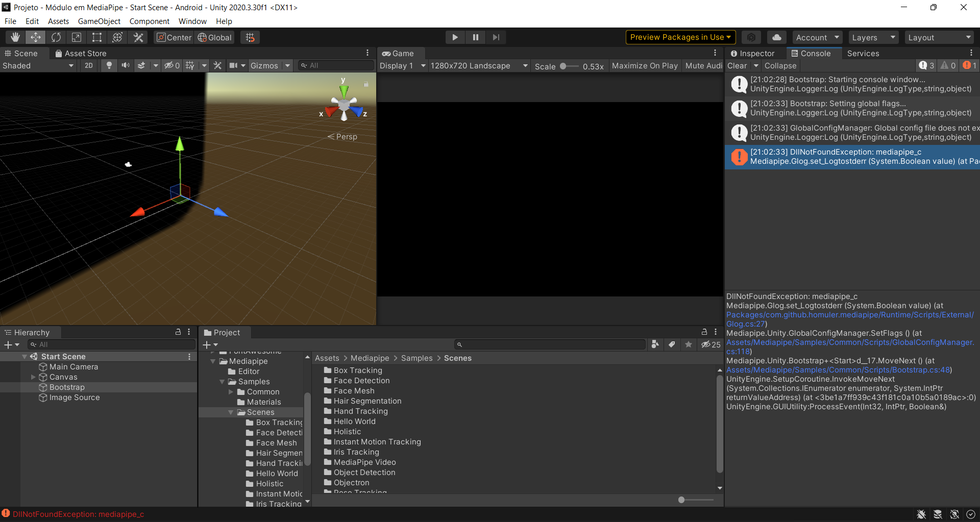Click the Project search field

[550, 344]
